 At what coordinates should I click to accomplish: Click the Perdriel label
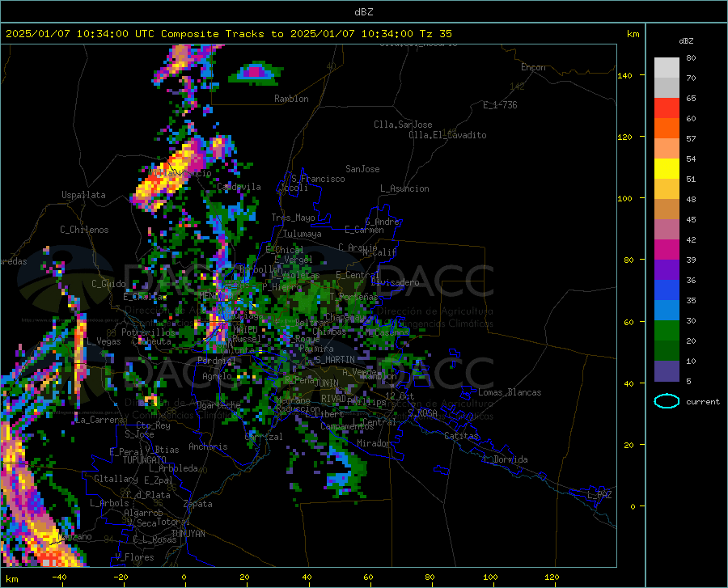click(217, 360)
